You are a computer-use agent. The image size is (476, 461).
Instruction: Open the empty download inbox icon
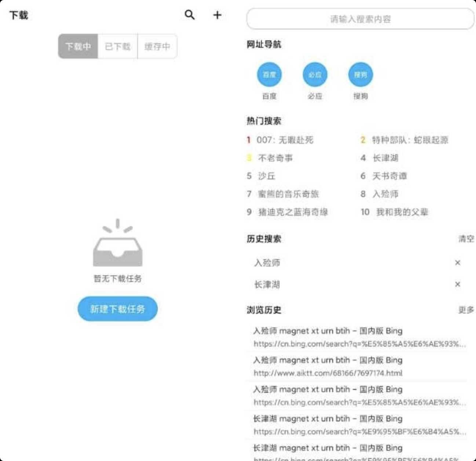point(118,242)
